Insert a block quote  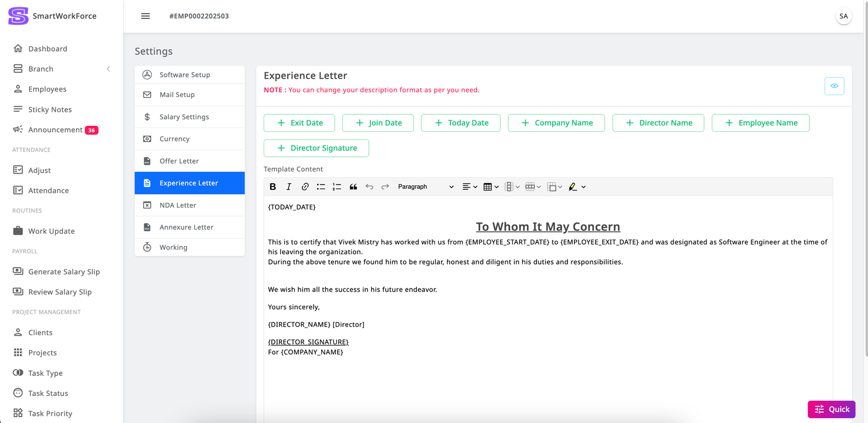coord(353,187)
